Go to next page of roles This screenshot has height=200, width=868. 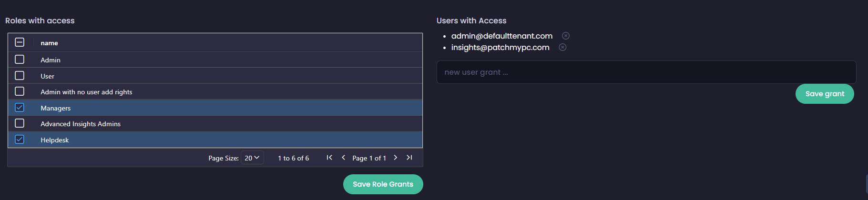tap(395, 158)
